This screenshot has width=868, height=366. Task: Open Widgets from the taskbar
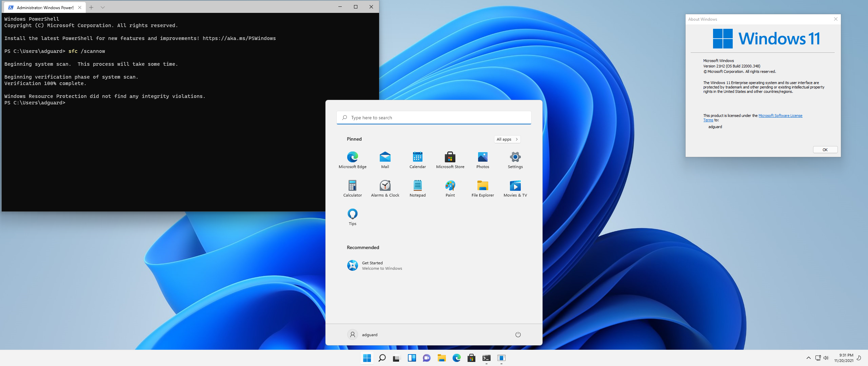coord(412,358)
